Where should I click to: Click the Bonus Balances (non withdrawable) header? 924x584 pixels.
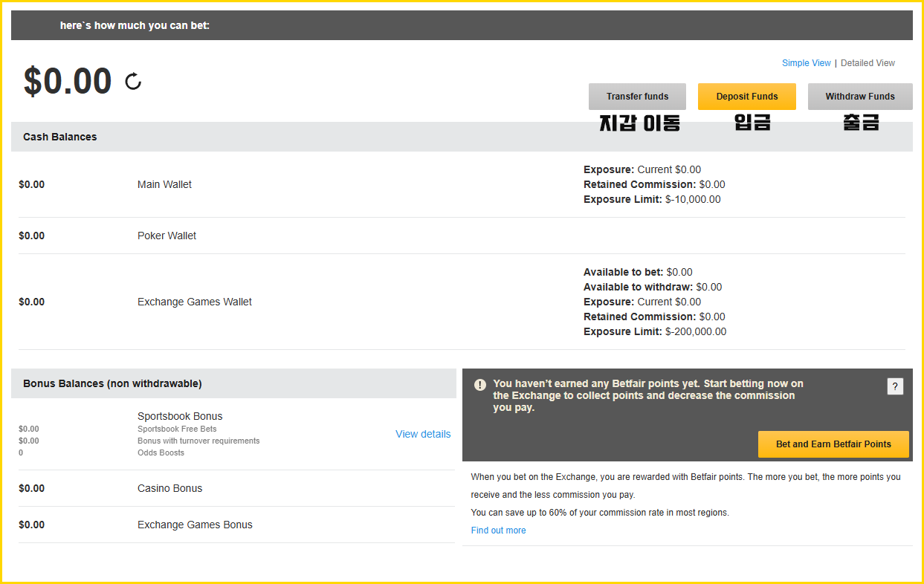coord(233,383)
